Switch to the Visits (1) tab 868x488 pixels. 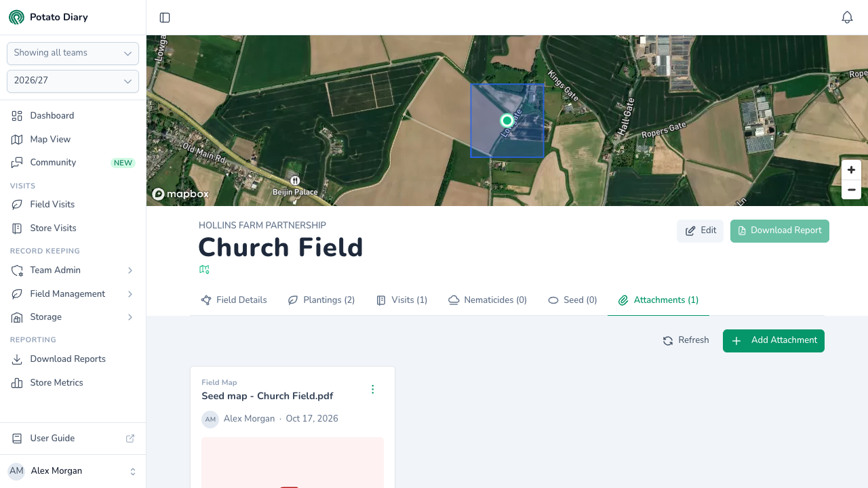tap(402, 300)
